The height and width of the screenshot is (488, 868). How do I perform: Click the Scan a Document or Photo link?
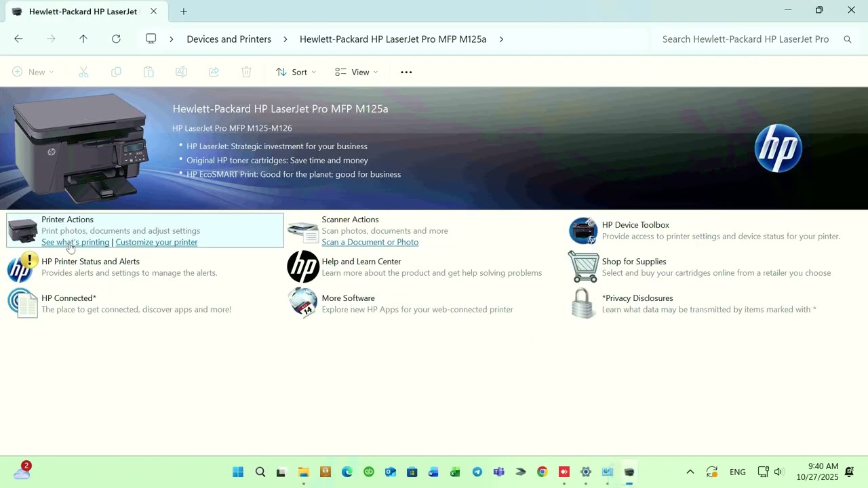pyautogui.click(x=370, y=242)
